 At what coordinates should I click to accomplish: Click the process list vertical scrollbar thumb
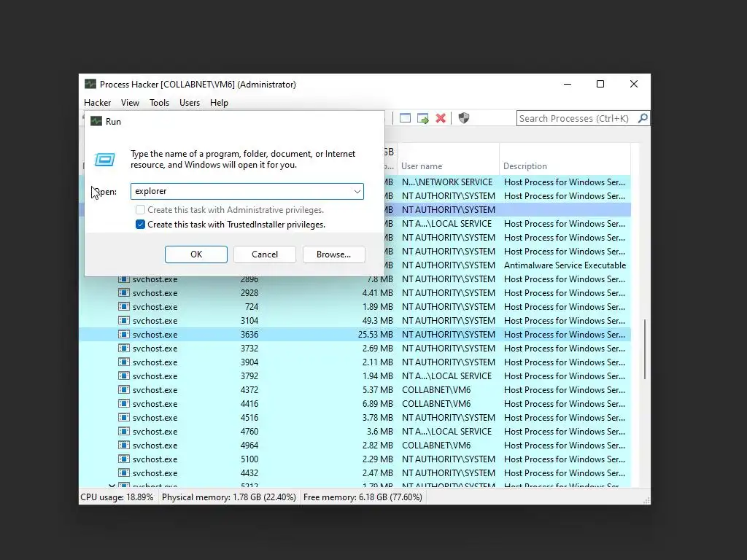645,349
